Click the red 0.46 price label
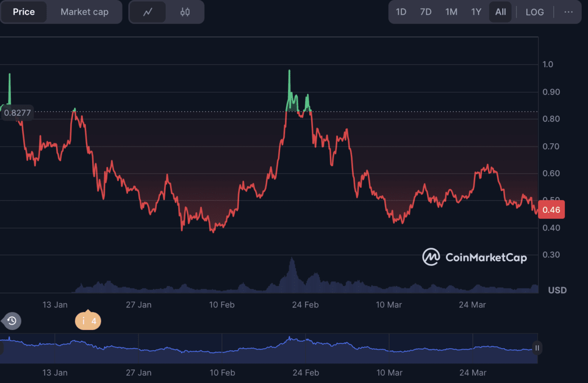The width and height of the screenshot is (588, 383). pos(551,209)
